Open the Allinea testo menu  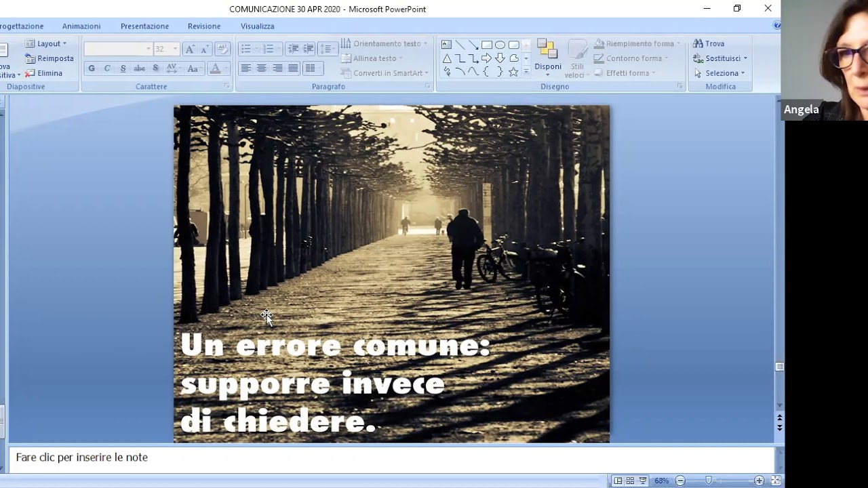click(372, 58)
